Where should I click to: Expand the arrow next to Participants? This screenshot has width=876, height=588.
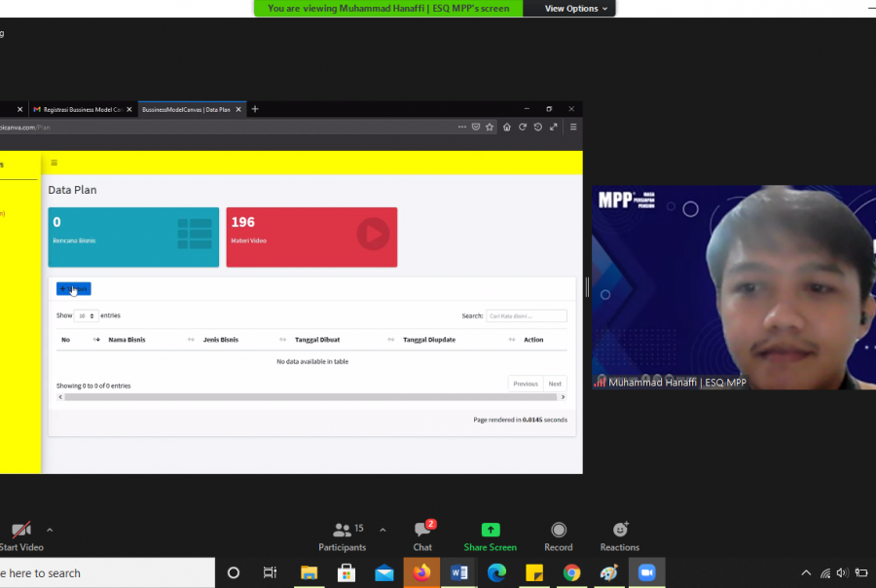coord(383,530)
